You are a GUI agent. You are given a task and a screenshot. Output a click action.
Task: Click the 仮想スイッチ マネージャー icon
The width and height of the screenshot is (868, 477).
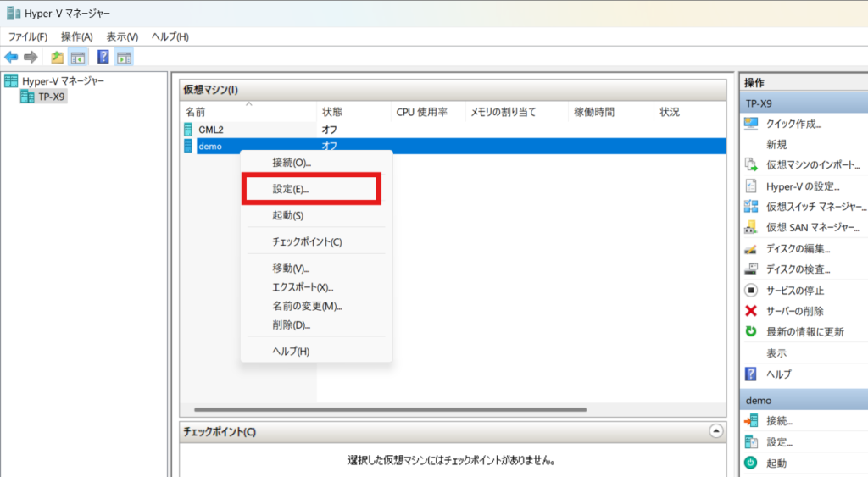(751, 207)
